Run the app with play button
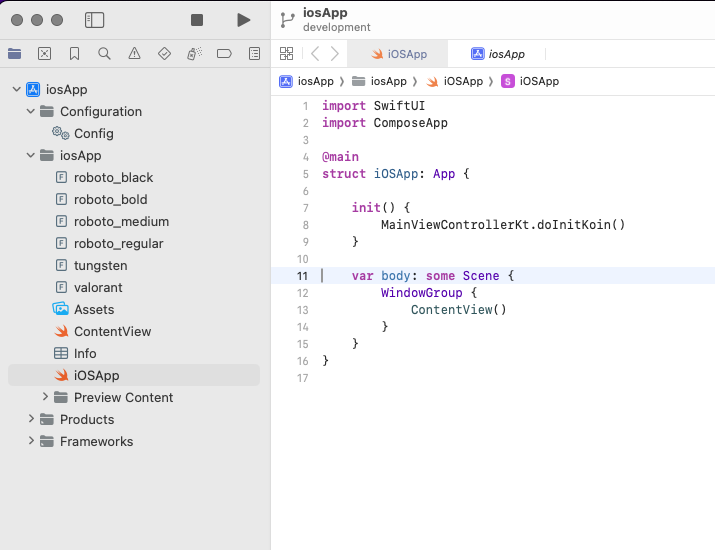715x550 pixels. (244, 20)
